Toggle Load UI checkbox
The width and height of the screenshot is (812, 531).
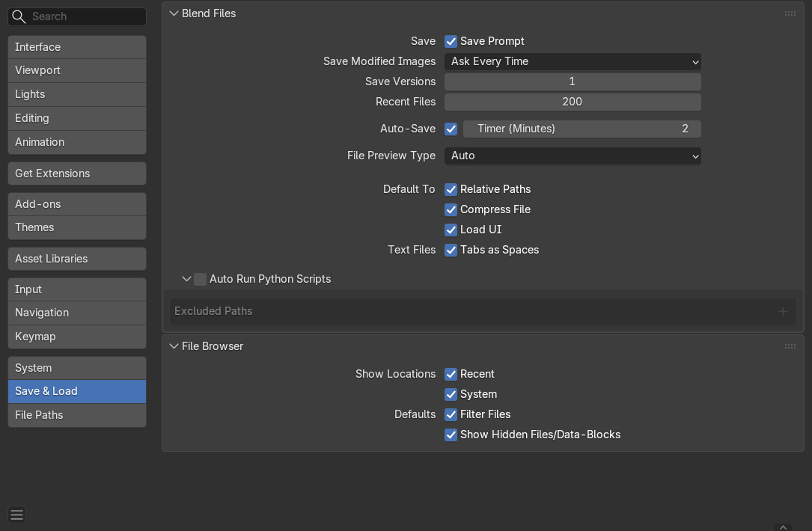pyautogui.click(x=451, y=230)
